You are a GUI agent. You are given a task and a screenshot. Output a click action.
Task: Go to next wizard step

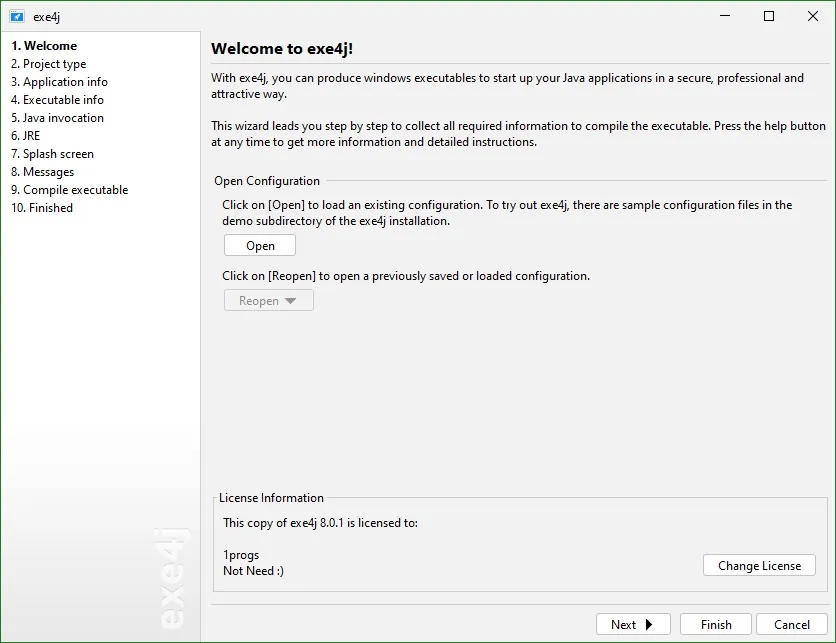(x=633, y=624)
